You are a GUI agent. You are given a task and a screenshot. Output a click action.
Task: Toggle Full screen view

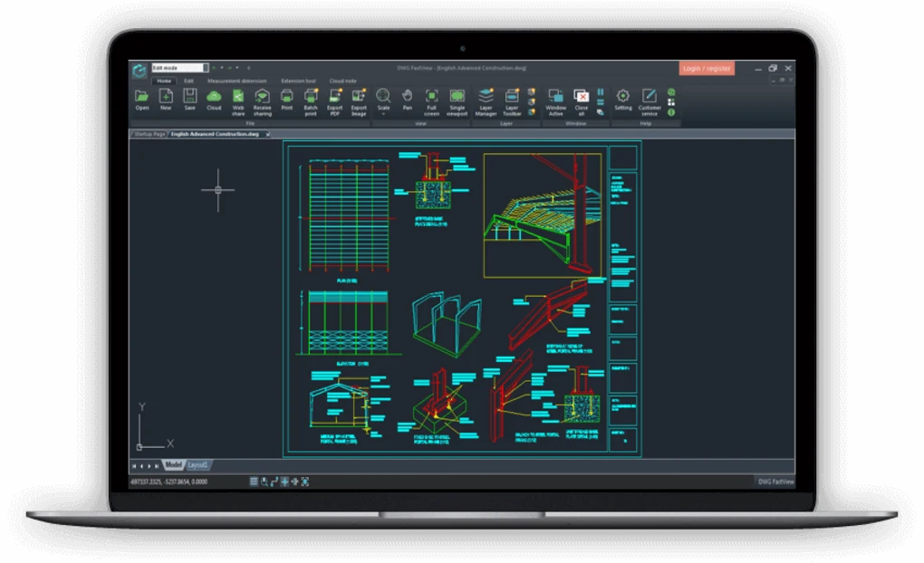pos(431,102)
